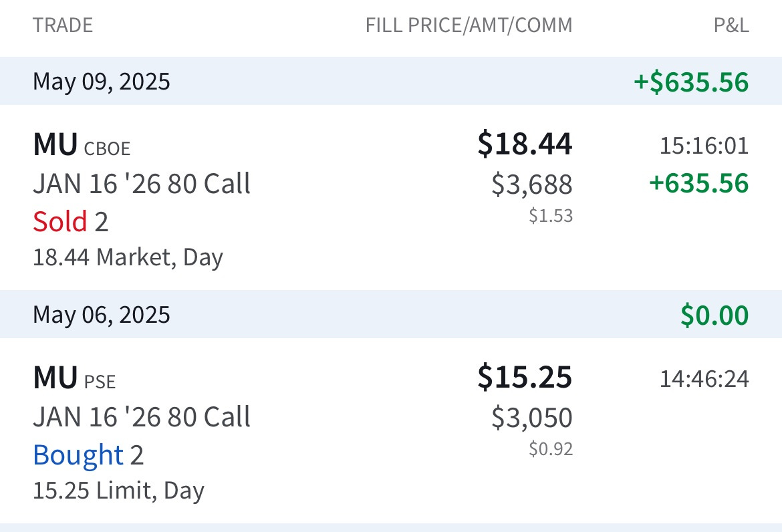Click the $0.00 daily P&L total
The height and width of the screenshot is (532, 782).
(x=714, y=315)
